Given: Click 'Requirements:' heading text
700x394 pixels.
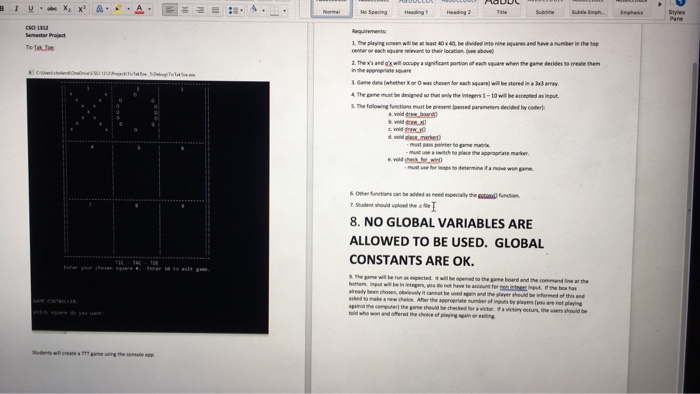Looking at the screenshot, I should click(x=369, y=31).
